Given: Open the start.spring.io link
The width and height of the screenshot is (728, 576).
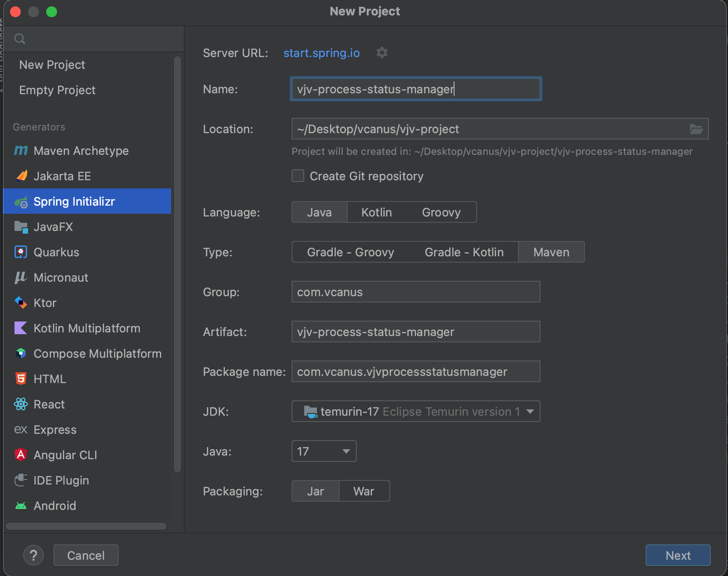Looking at the screenshot, I should tap(321, 53).
